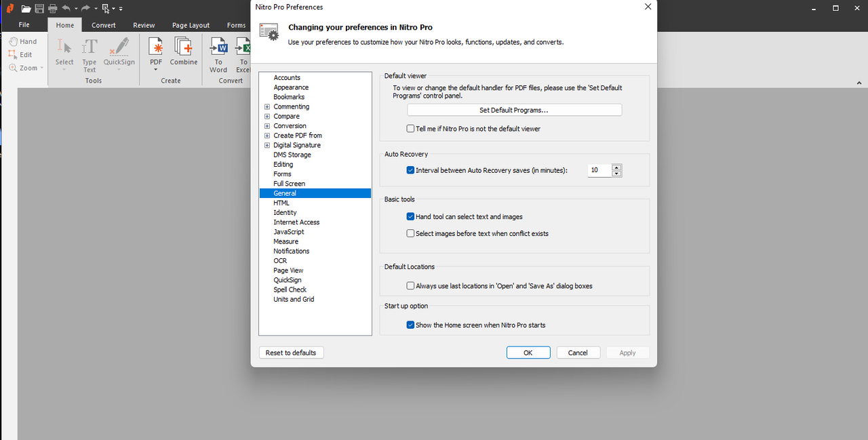Click the Save disk icon in quick access toolbar
Viewport: 868px width, 440px height.
(39, 9)
